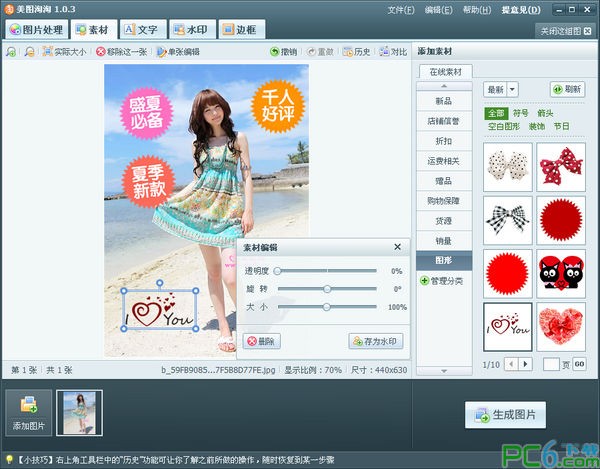Click the zoom in magnifier icon
Screen dimensions: 600x469
(x=11, y=52)
